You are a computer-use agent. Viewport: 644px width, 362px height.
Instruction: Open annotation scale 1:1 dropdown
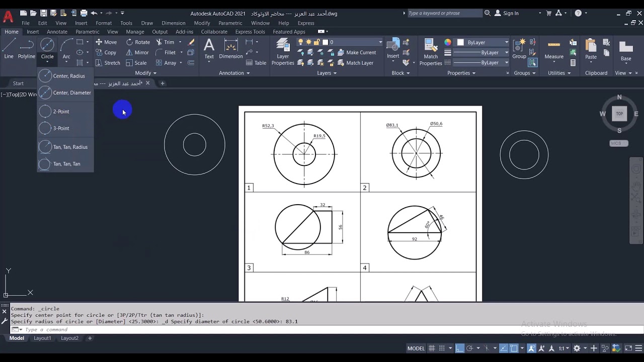564,348
